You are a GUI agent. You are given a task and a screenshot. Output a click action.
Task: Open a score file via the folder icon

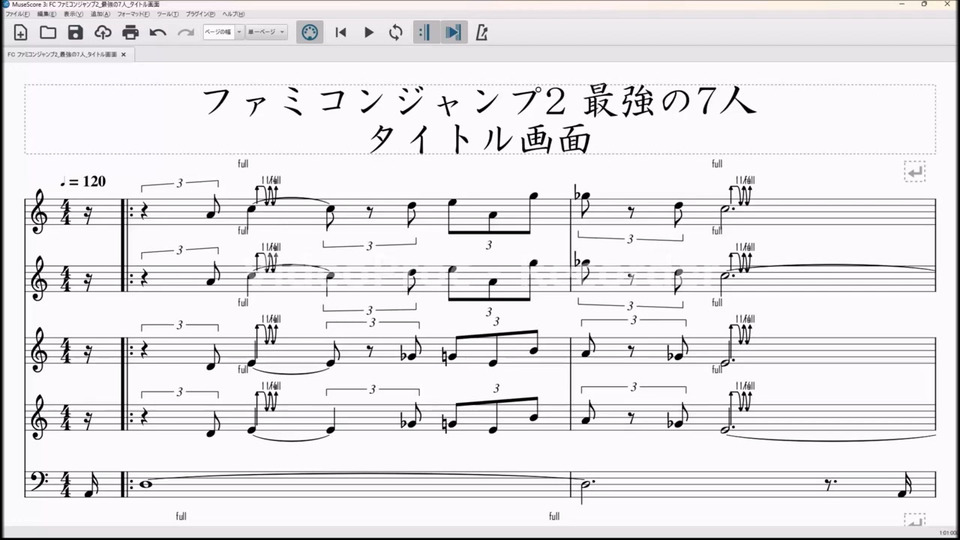(x=48, y=32)
